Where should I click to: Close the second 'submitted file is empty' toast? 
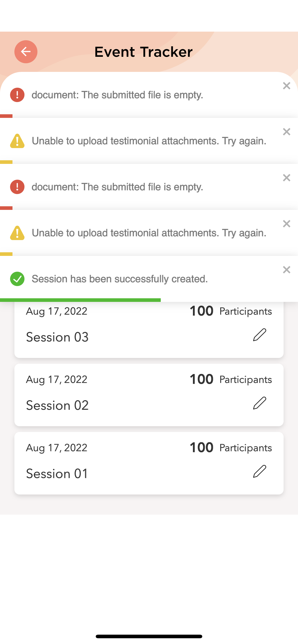pyautogui.click(x=286, y=178)
